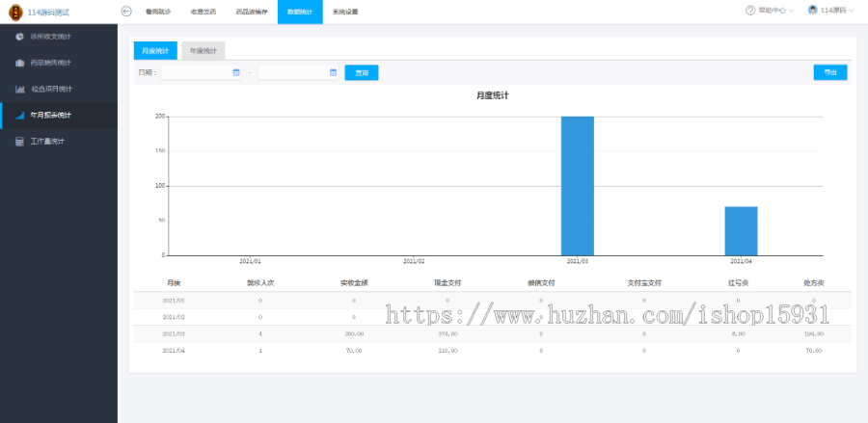Click the blue 查询 search button
Viewport: 868px width, 423px height.
coord(362,72)
